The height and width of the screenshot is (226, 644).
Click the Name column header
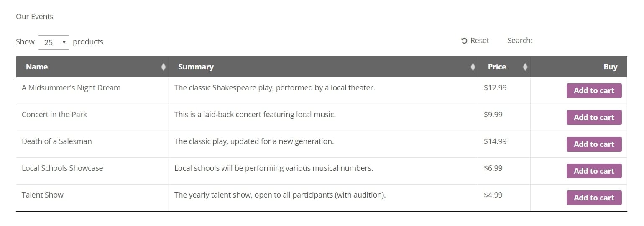(37, 67)
